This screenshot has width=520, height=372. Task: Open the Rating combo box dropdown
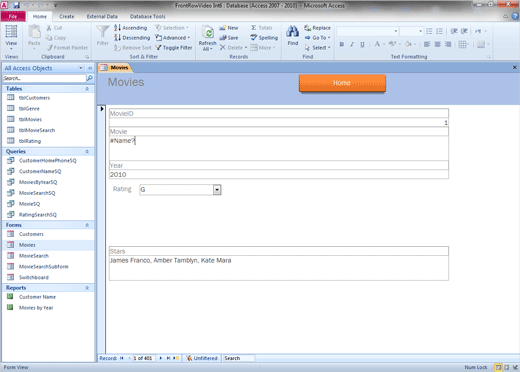click(217, 190)
